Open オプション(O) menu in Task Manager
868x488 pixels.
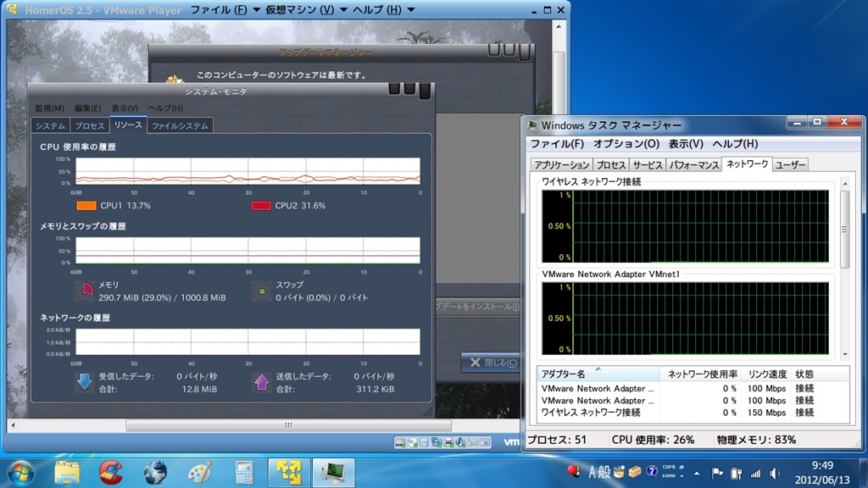pyautogui.click(x=626, y=144)
